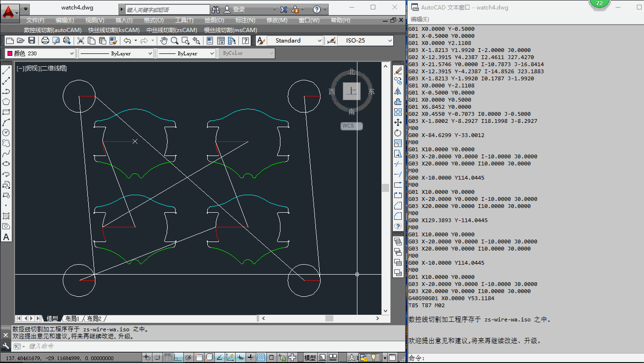Toggle polar tracking in status bar
This screenshot has width=644, height=363.
pyautogui.click(x=189, y=358)
